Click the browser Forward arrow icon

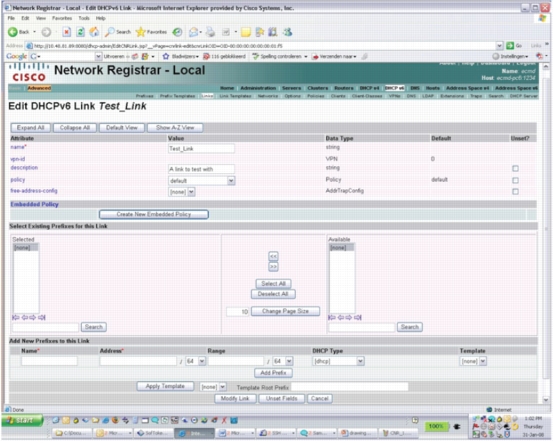click(46, 32)
